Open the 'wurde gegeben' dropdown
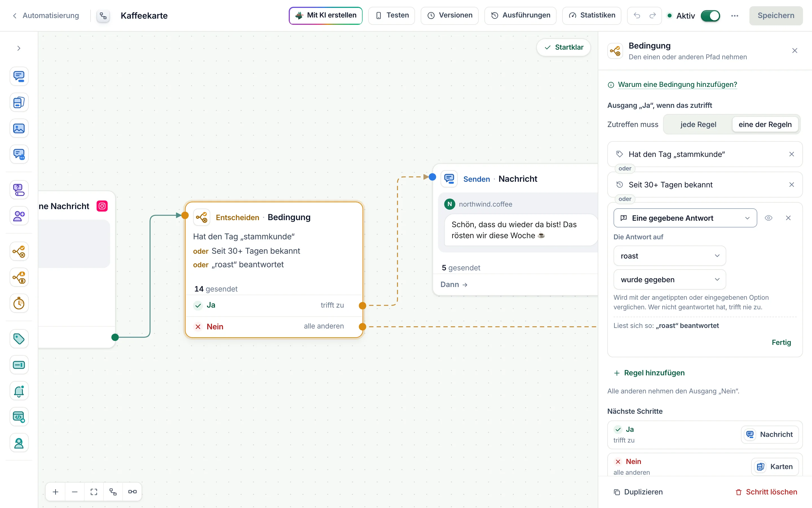Viewport: 812px width, 508px height. tap(669, 279)
